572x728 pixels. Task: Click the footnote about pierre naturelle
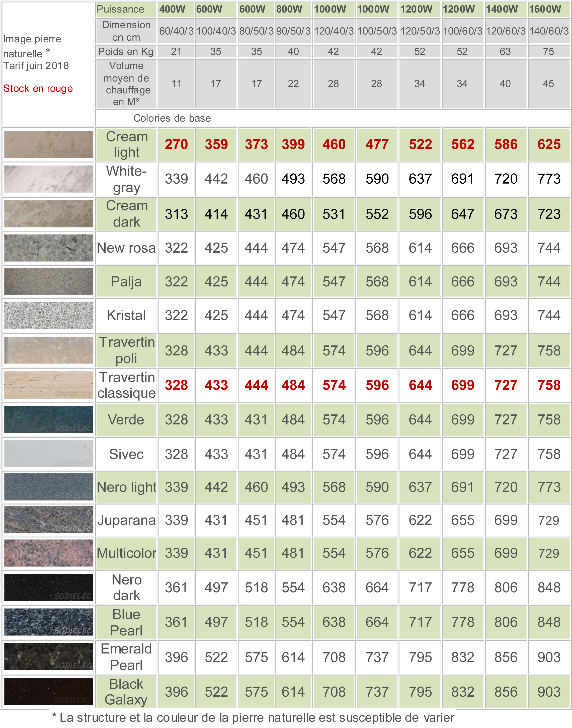253,718
